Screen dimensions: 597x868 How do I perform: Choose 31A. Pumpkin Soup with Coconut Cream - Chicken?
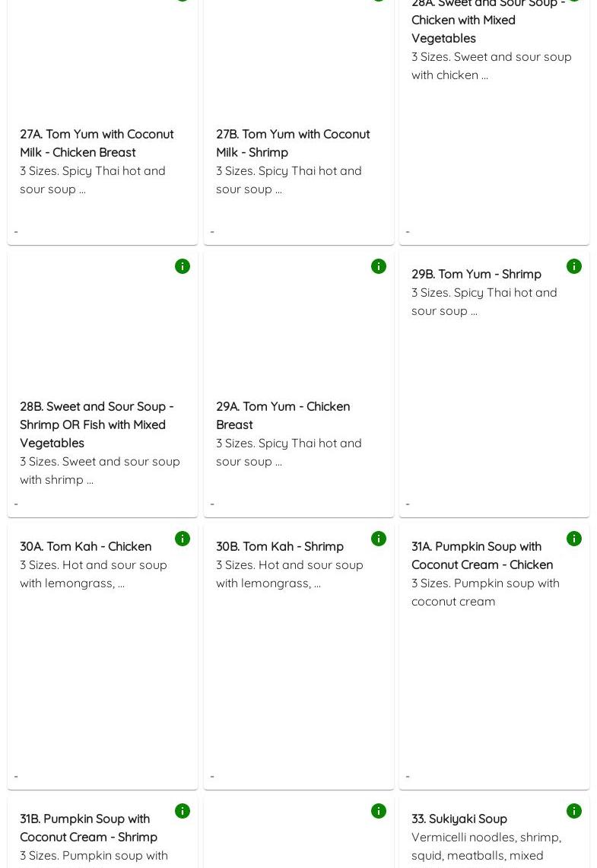482,555
